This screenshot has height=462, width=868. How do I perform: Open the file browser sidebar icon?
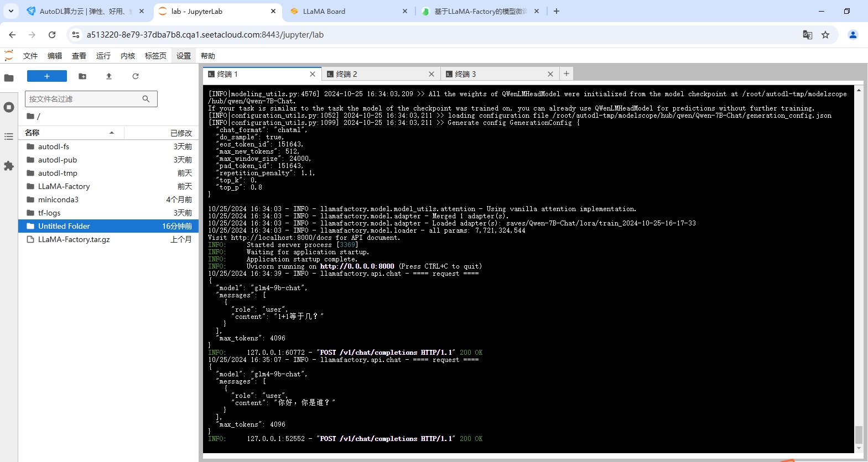pos(9,78)
